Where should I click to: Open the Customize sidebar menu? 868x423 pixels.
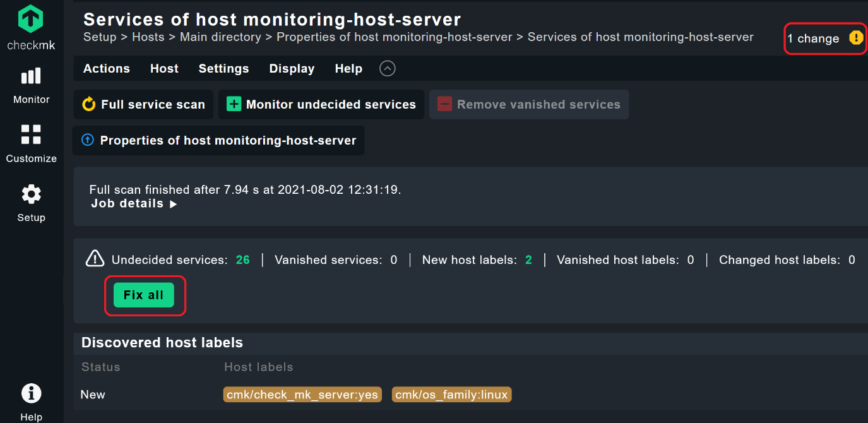pos(31,144)
